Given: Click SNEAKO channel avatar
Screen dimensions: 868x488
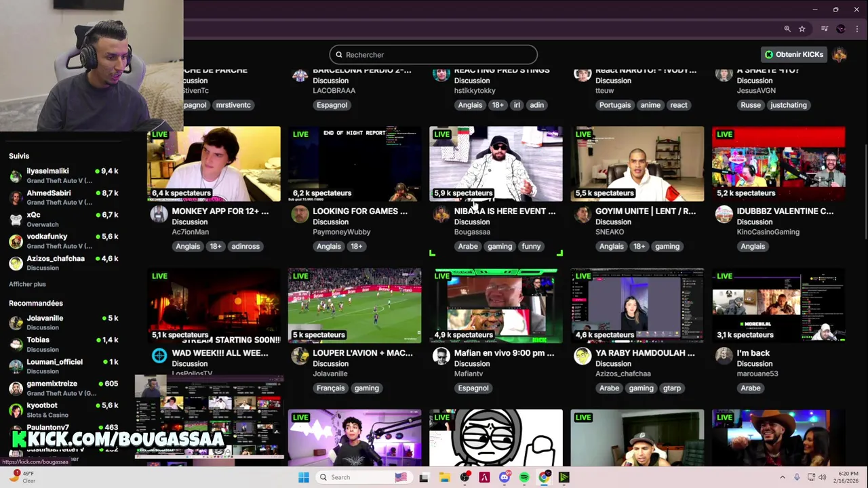Looking at the screenshot, I should pos(583,215).
